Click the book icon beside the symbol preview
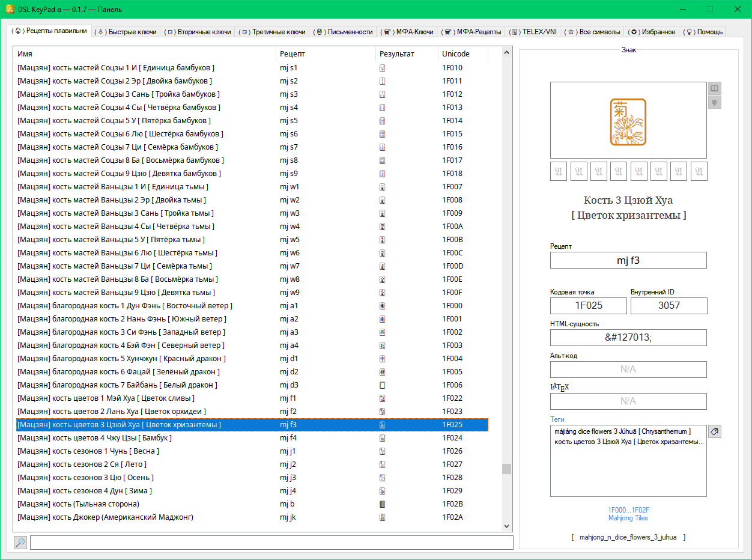 point(714,88)
